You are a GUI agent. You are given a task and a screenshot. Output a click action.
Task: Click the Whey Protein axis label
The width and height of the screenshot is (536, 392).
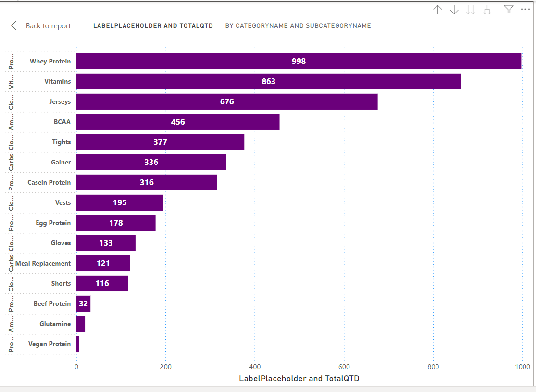[x=50, y=61]
